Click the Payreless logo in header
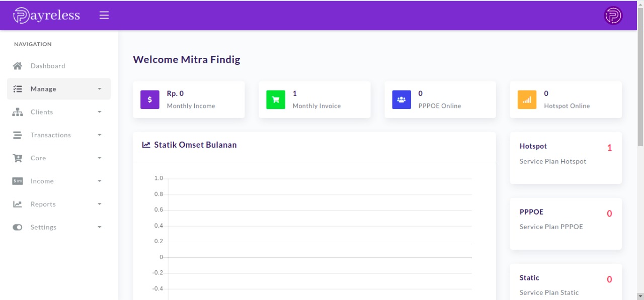644x300 pixels. click(x=46, y=16)
